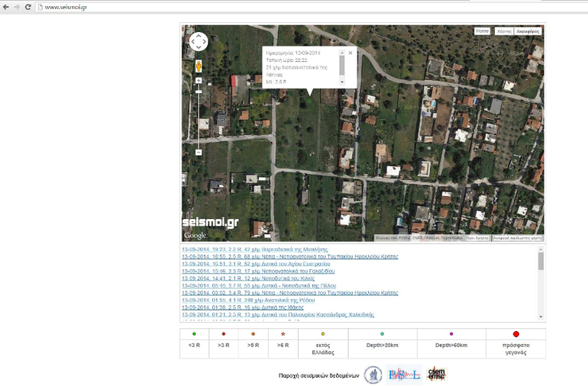Click the Google logo on the map
The height and width of the screenshot is (386, 588).
click(195, 235)
